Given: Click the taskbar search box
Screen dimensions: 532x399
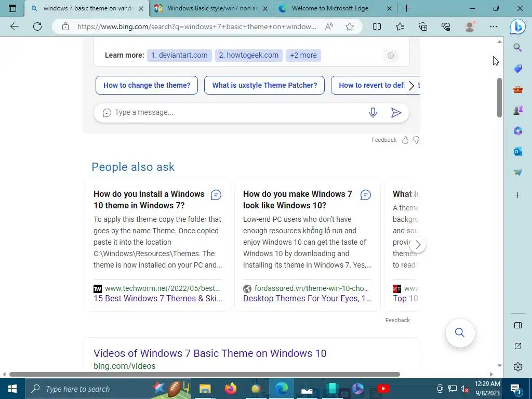Looking at the screenshot, I should (x=108, y=389).
